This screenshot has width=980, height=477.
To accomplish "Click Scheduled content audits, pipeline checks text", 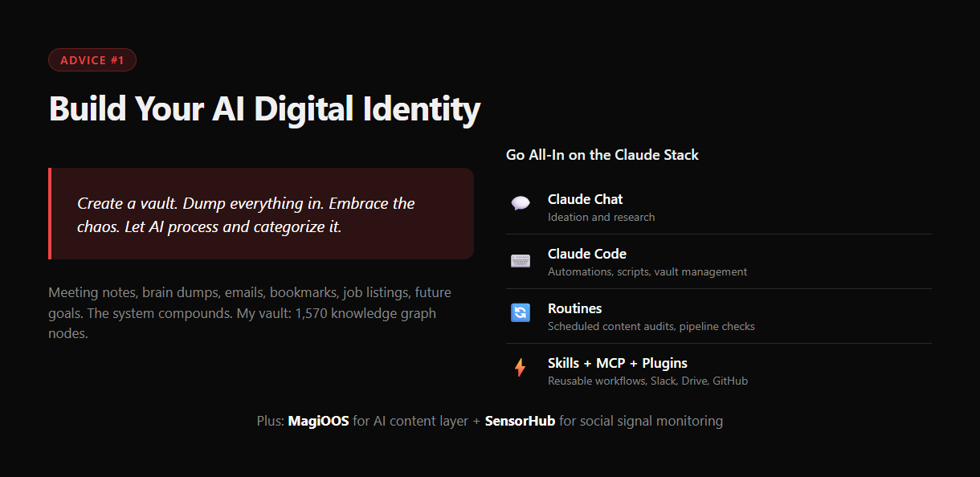I will 651,326.
